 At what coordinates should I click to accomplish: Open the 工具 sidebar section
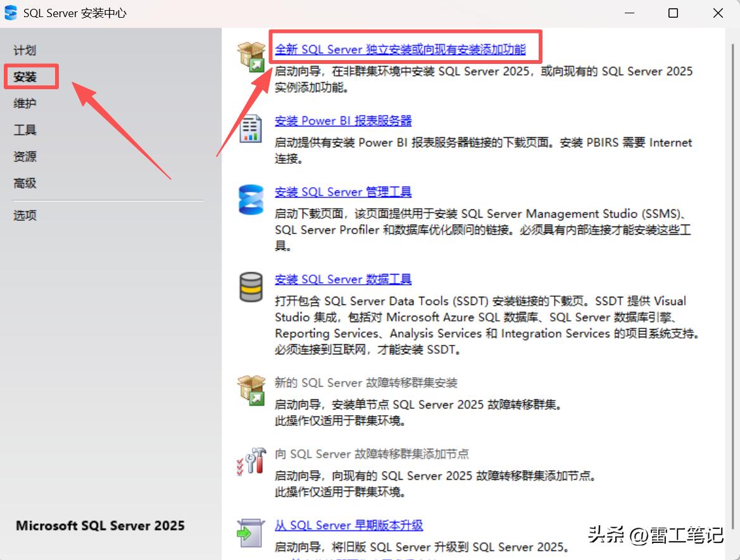(25, 130)
